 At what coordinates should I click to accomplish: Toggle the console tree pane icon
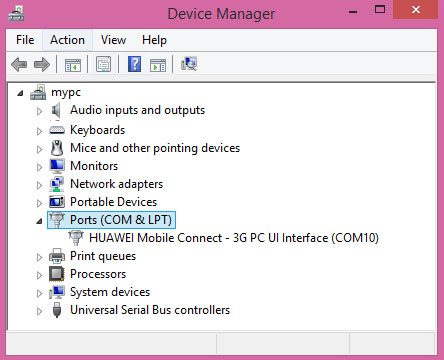(73, 64)
